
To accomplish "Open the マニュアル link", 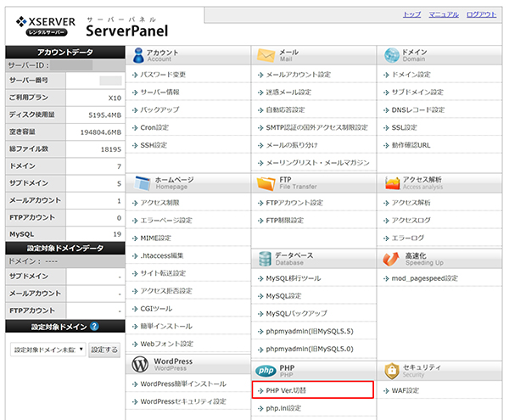I will click(x=444, y=14).
